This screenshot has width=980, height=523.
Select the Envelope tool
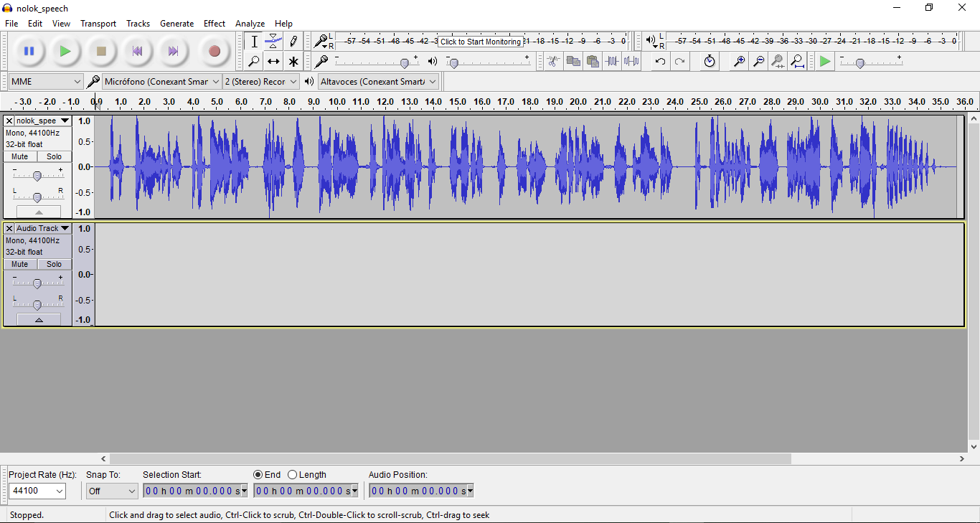coord(273,41)
